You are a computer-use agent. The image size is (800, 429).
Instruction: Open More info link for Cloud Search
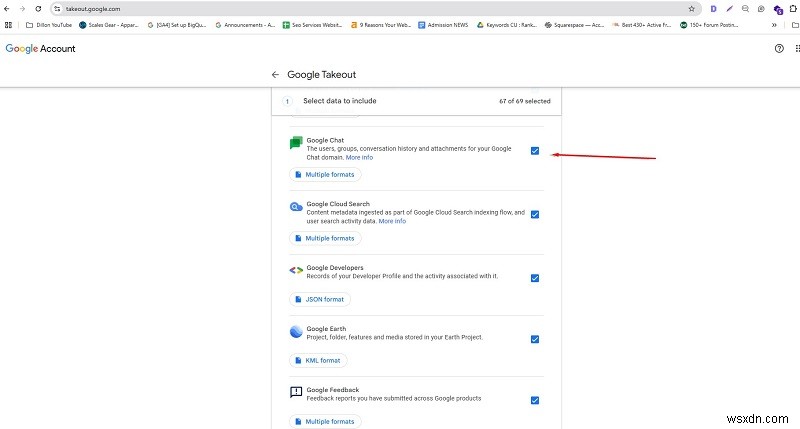click(392, 221)
